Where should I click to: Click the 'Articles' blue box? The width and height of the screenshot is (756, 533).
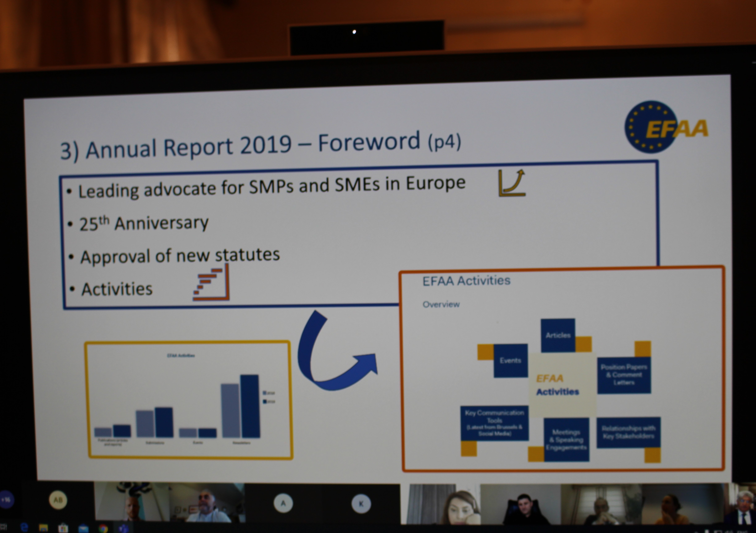coord(558,335)
